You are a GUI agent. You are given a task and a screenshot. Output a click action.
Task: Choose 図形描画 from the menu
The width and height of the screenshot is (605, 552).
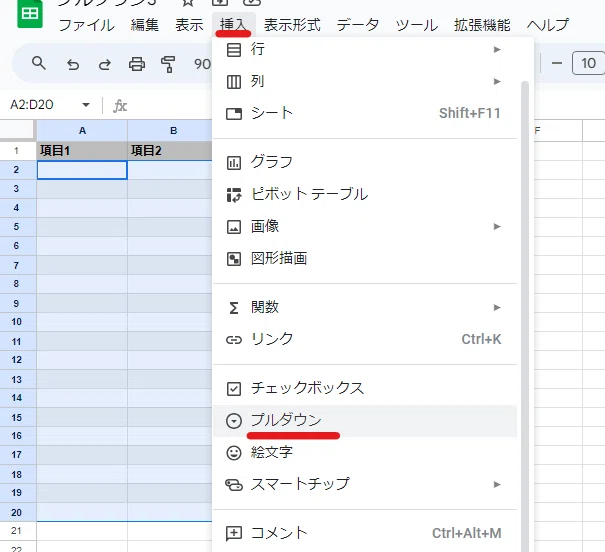[x=365, y=259]
